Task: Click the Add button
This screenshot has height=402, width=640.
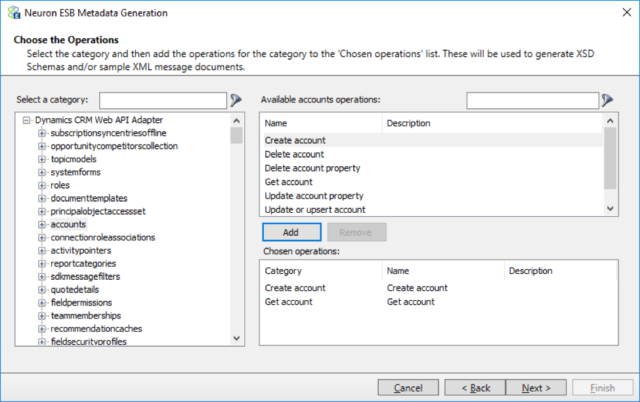Action: 291,232
